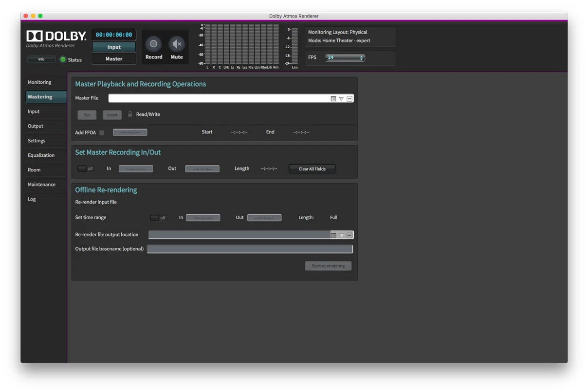Viewport: 588px width, 392px height.
Task: Toggle the Set time range switch
Action: 158,218
